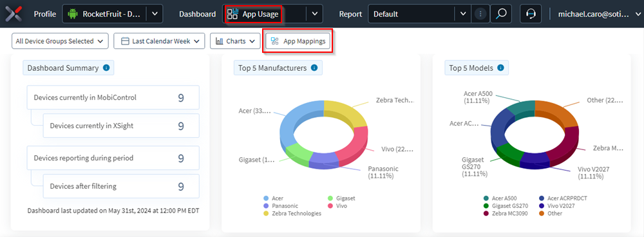
Task: Click the Acer A500 (11.11%) chart label
Action: (478, 97)
